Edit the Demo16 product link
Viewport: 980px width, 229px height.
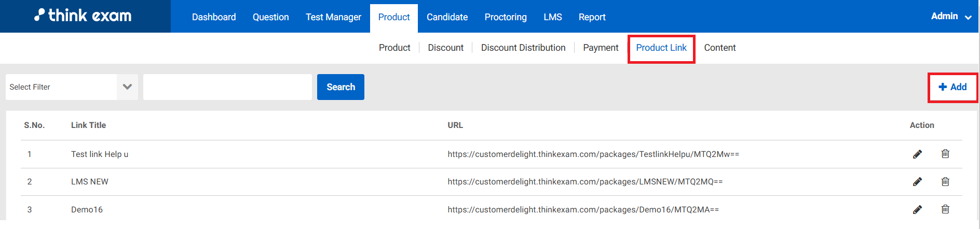coord(917,210)
